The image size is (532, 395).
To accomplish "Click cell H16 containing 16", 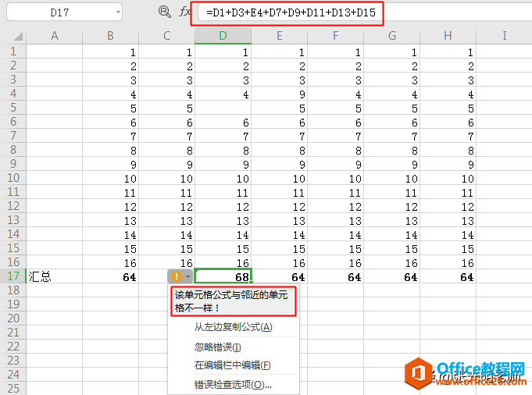I will [448, 262].
